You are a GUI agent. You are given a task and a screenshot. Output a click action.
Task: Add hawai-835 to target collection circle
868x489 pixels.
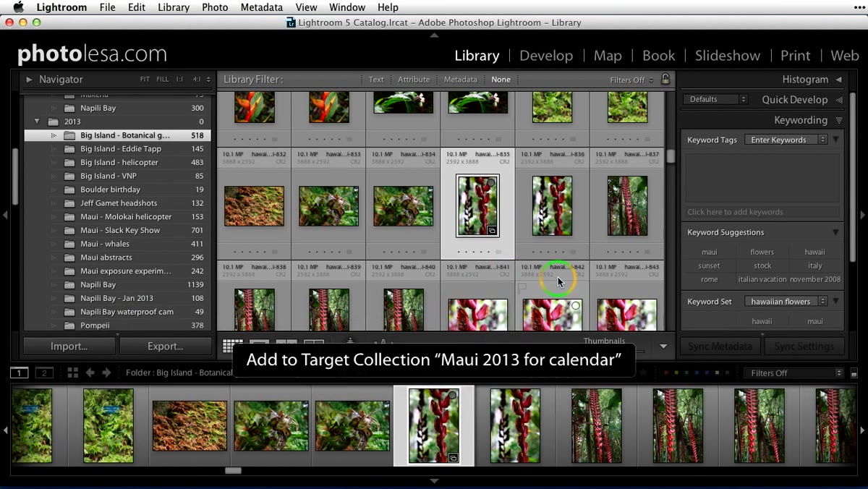491,183
